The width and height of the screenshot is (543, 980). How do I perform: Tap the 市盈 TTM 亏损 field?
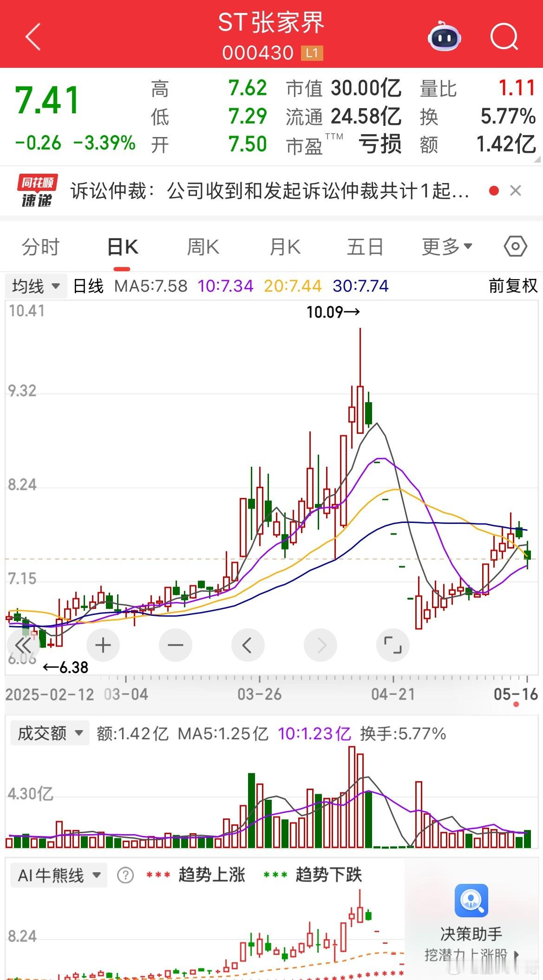click(x=344, y=144)
